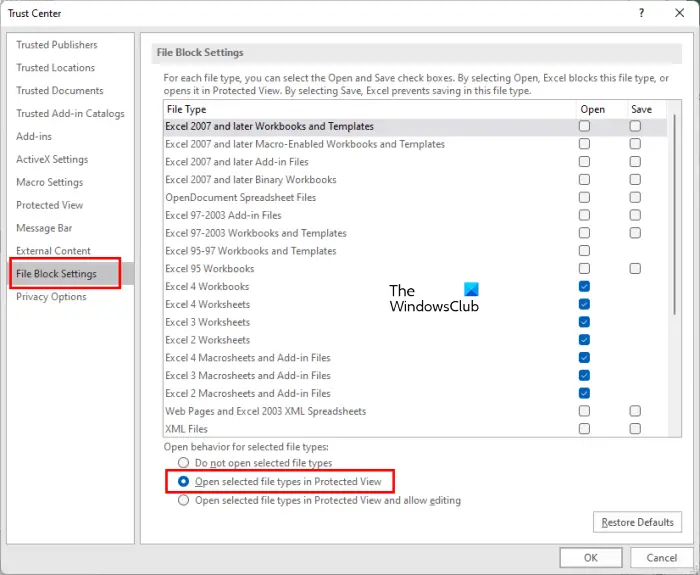This screenshot has width=700, height=575.
Task: Check Open for OpenDocument Spreadsheet Files
Action: click(x=584, y=197)
